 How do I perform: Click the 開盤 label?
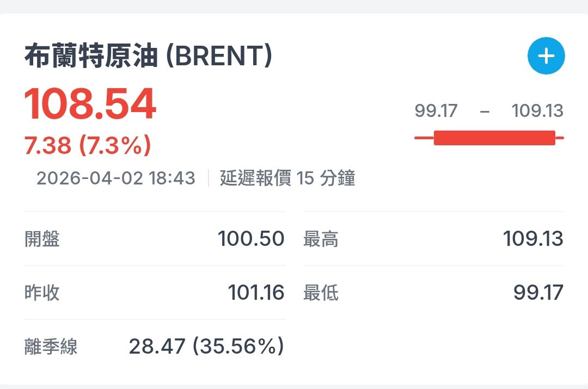(x=42, y=239)
